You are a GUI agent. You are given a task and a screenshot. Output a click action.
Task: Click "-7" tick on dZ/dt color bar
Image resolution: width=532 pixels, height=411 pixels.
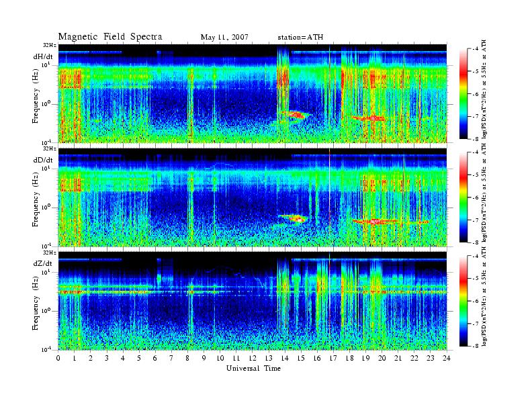(476, 324)
